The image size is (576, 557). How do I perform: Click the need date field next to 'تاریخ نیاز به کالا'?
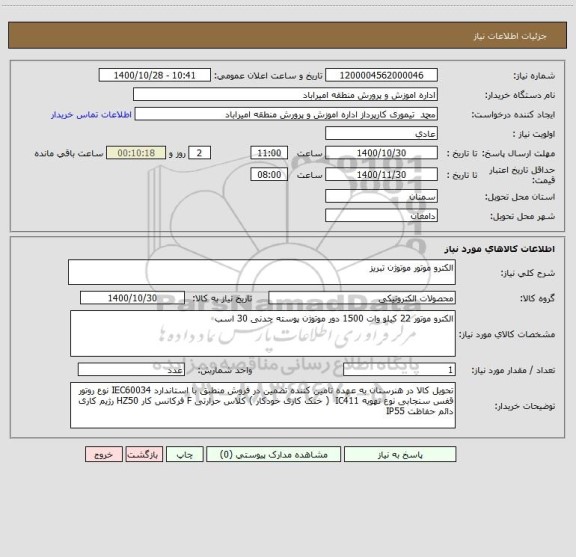pos(132,298)
